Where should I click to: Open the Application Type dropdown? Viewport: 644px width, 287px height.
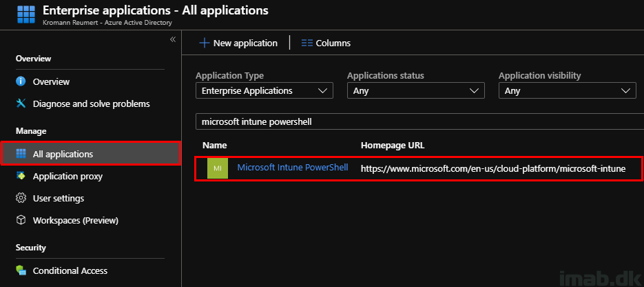[264, 91]
